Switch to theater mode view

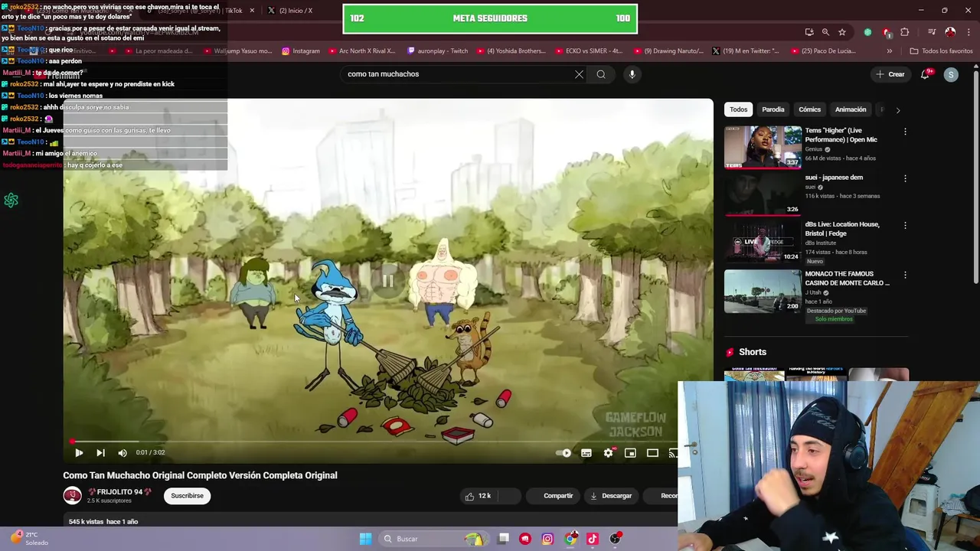pos(652,453)
